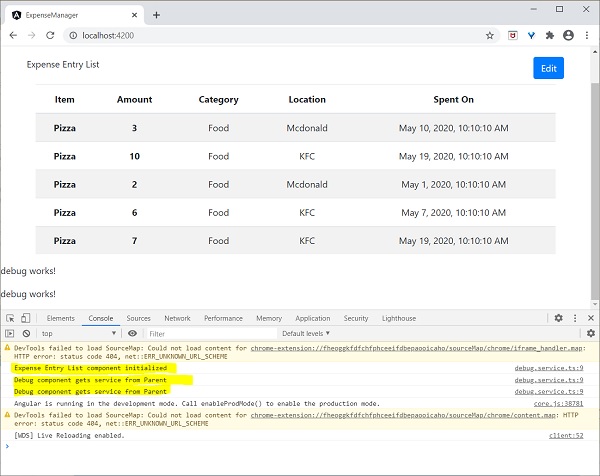Open the 'Default levels' log filter dropdown
The height and width of the screenshot is (476, 600).
[306, 333]
